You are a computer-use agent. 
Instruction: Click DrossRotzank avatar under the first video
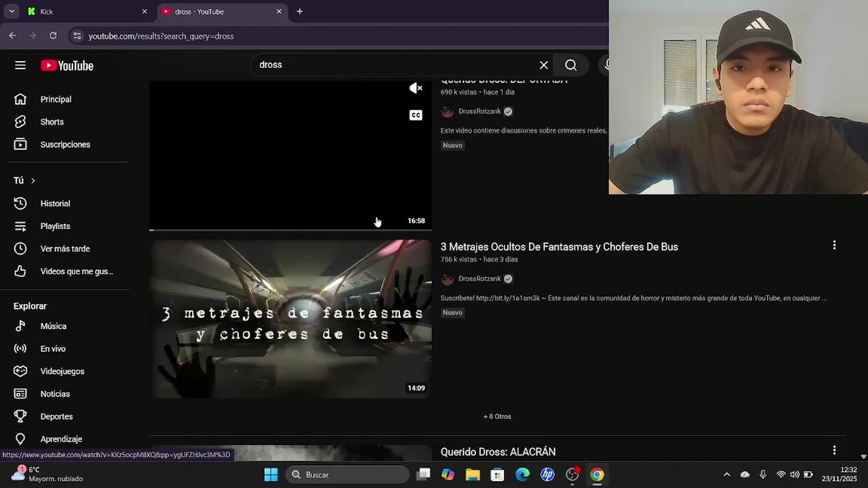tap(447, 111)
